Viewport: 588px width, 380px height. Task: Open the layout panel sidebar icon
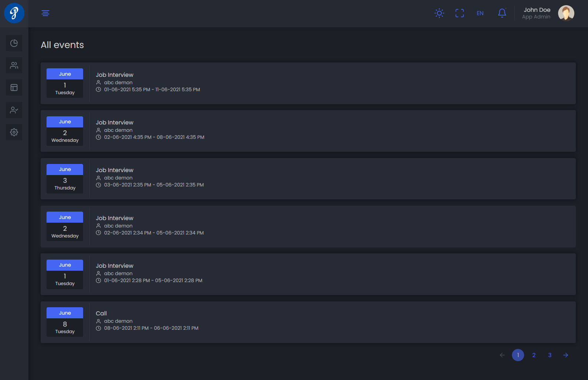coord(14,88)
